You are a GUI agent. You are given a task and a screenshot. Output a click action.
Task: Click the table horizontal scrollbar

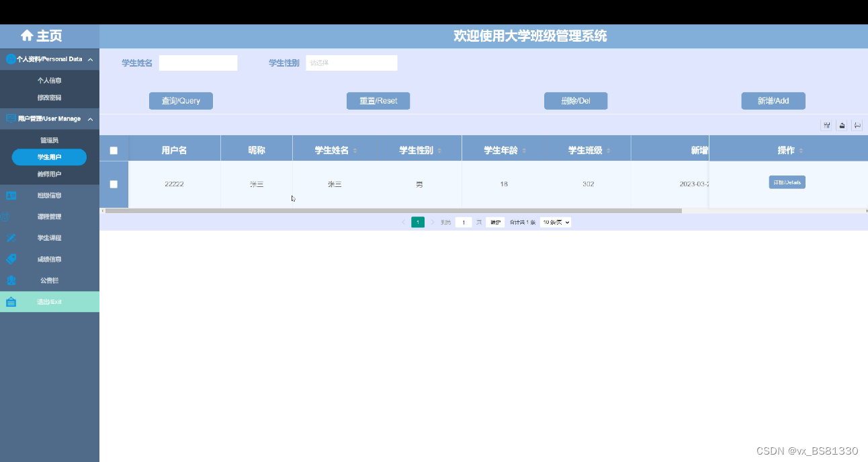coord(393,210)
